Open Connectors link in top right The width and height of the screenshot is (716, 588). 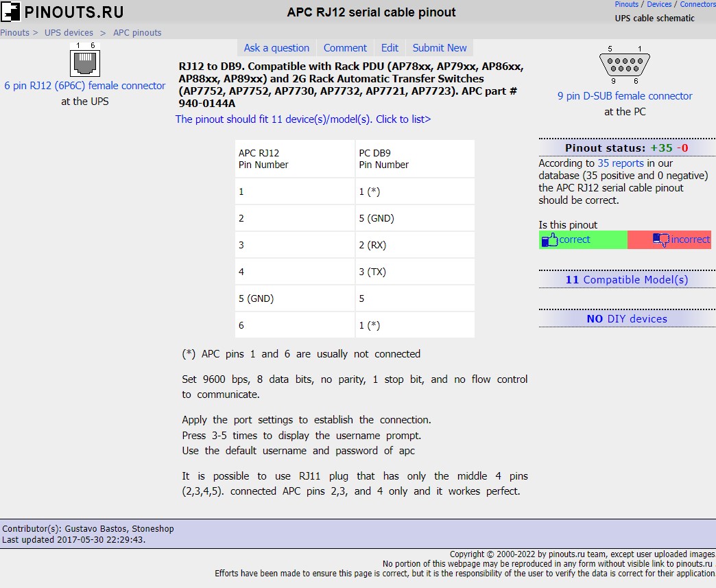(697, 4)
